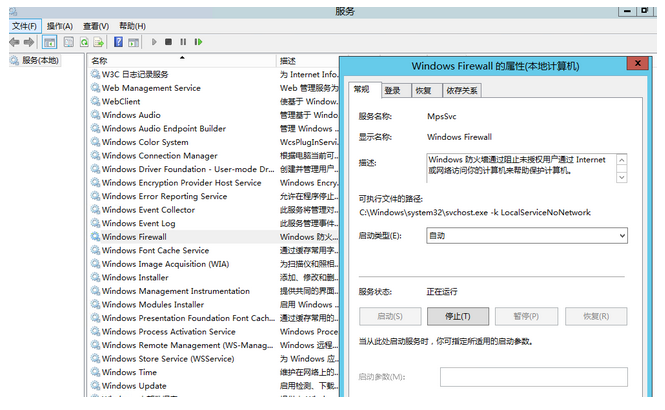This screenshot has height=410, width=665.
Task: Click gear icon beside WebClient
Action: click(x=95, y=101)
